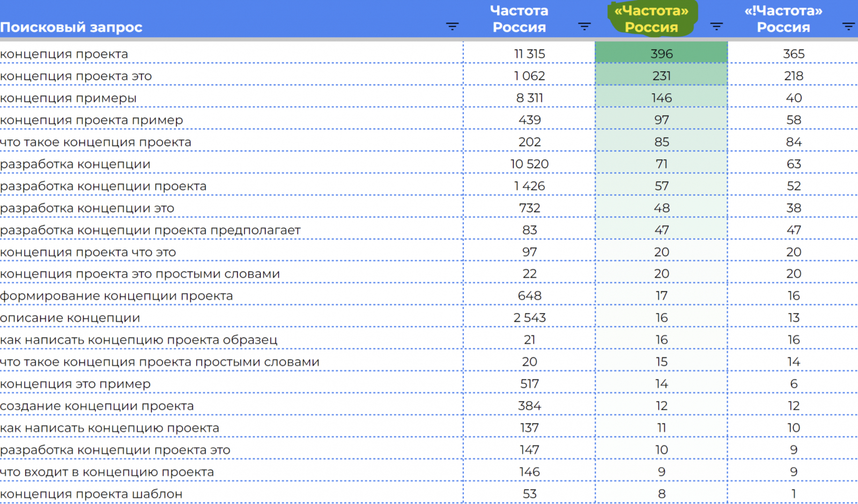Select query 'разработка концепции'
Viewport: 858px width, 504px height.
click(76, 164)
